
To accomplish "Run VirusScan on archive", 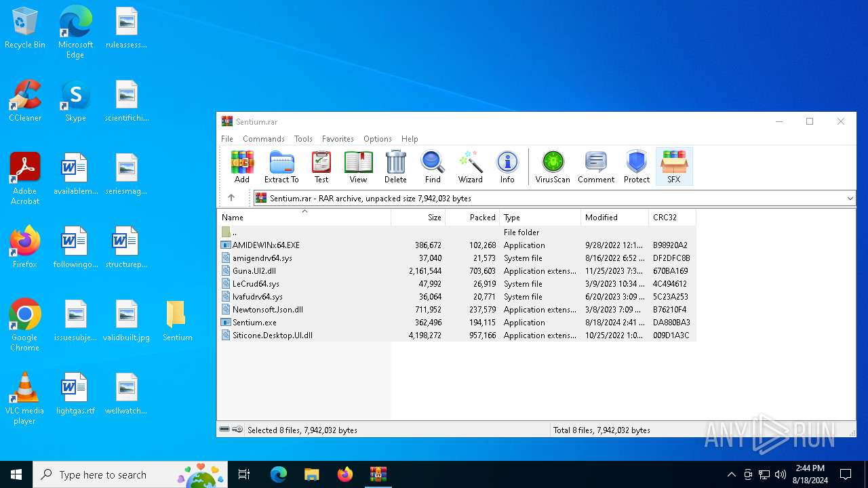I will [x=553, y=167].
